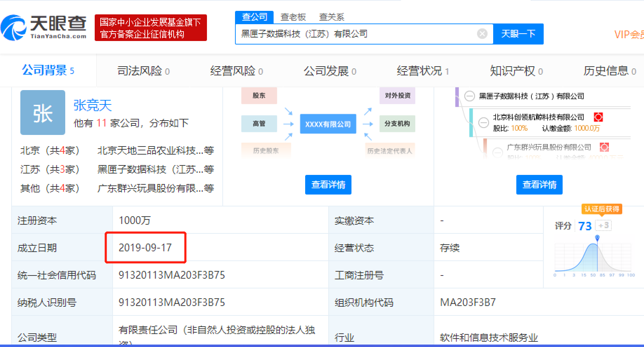Screen dimensions: 644x347
Task: Click the 1000万 registered capital value
Action: click(135, 220)
